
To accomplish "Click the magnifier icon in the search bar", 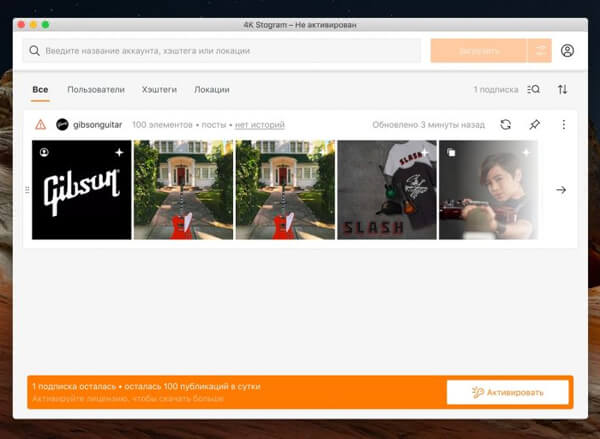I will (x=35, y=51).
